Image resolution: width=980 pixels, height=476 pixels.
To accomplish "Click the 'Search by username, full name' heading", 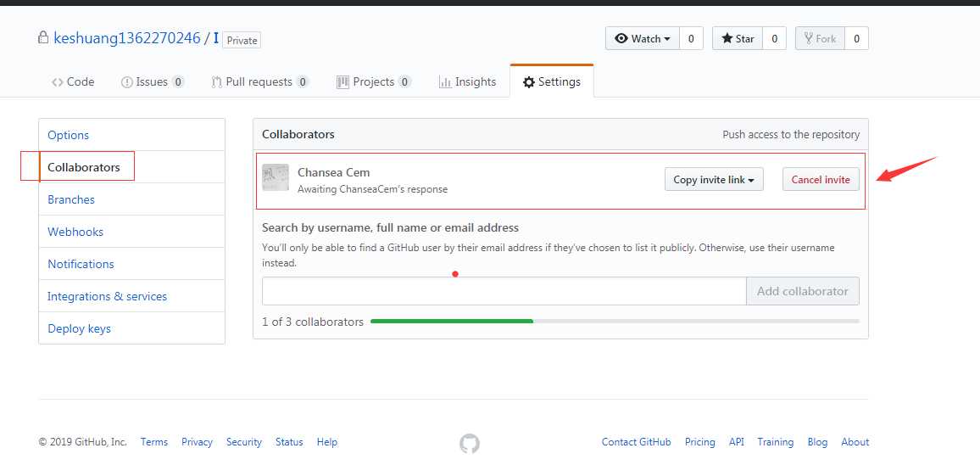I will click(x=391, y=227).
